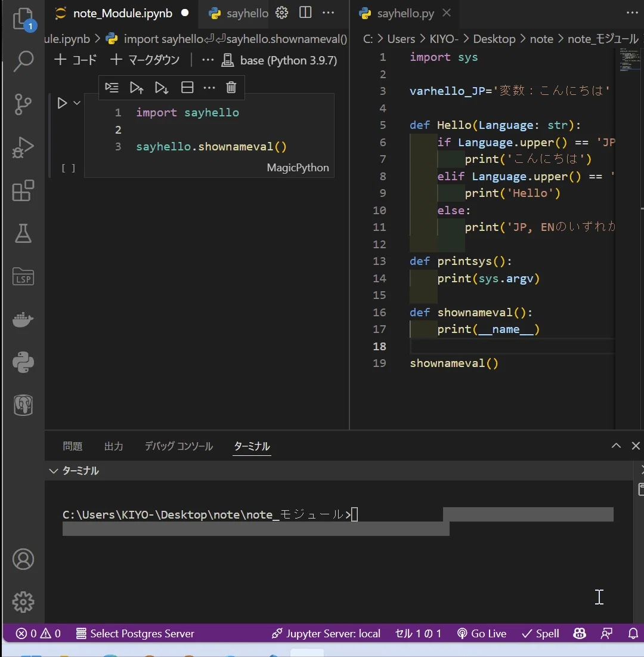Add a code cell
The width and height of the screenshot is (644, 657).
coord(75,60)
